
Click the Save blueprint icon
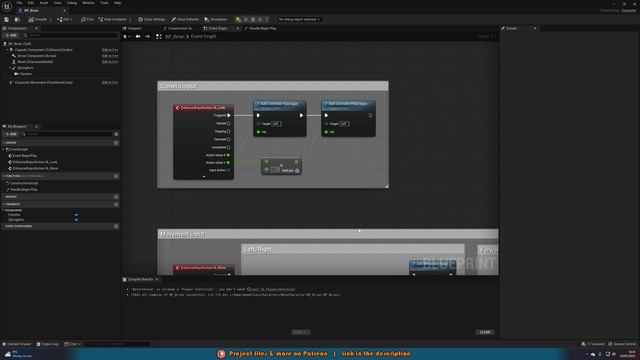[x=7, y=19]
